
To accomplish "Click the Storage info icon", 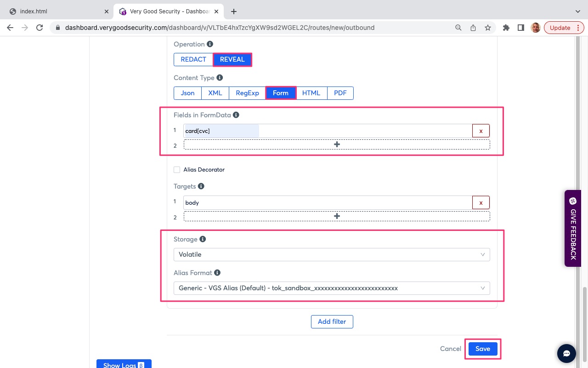I will 203,239.
